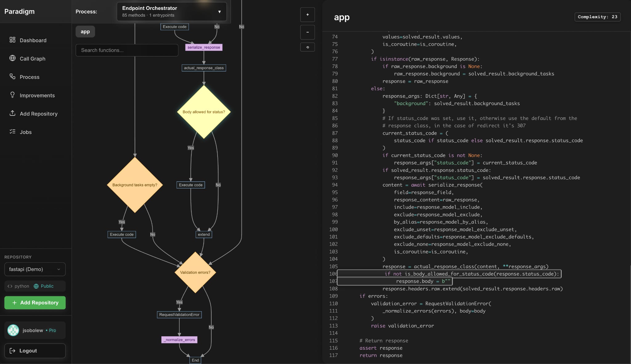
Task: Click the Improvements lightbulb icon
Action: [x=12, y=95]
